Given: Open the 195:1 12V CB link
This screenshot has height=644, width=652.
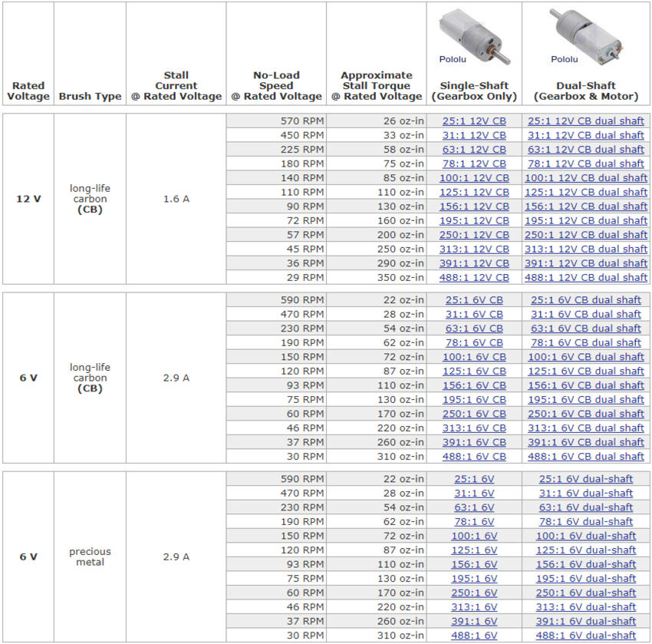Looking at the screenshot, I should [x=474, y=220].
